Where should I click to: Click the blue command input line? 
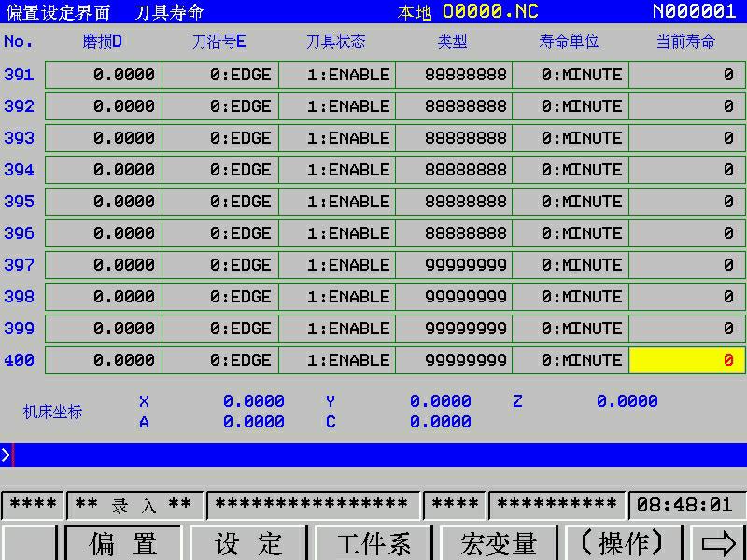coord(373,455)
